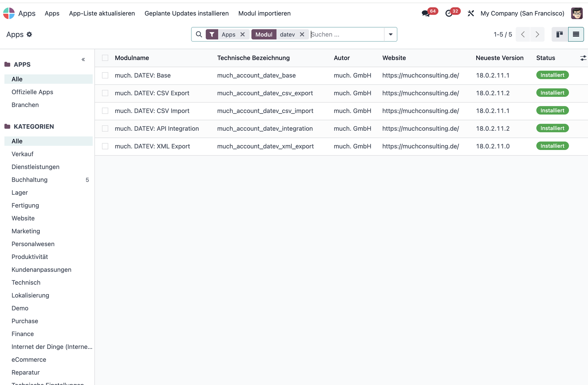Open the activities clock icon with 32 badge

449,13
